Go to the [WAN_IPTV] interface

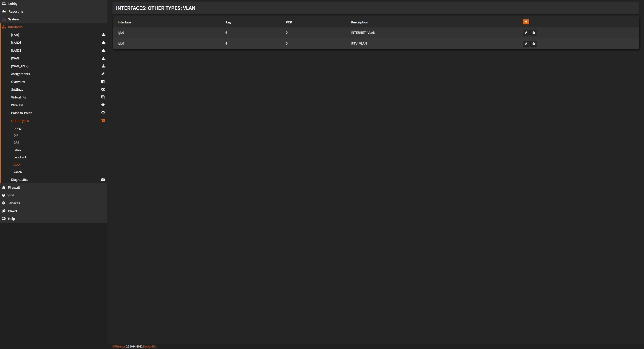pos(20,66)
